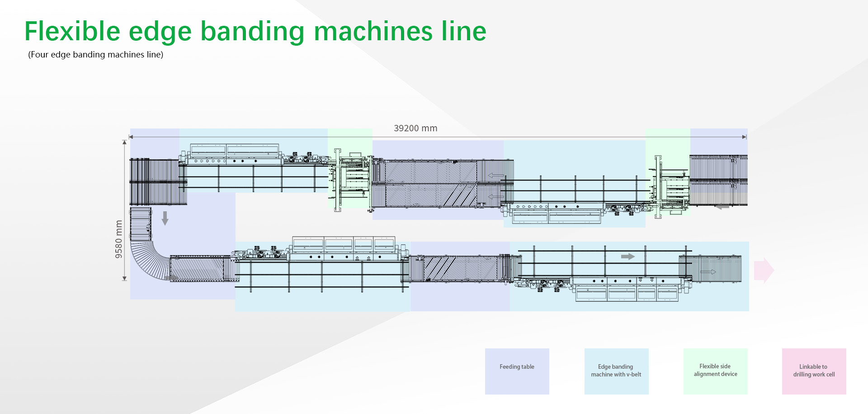This screenshot has width=868, height=414.
Task: Click the upper outlined left arrow on top conveyor
Action: click(x=496, y=176)
